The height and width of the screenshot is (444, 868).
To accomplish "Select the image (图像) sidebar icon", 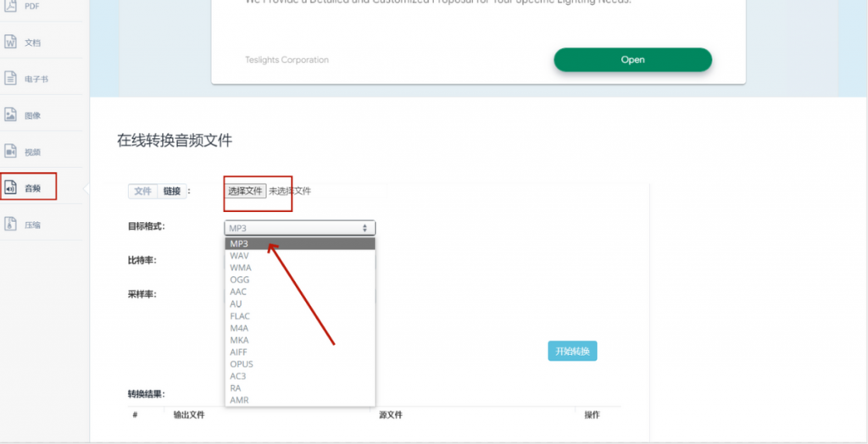I will click(x=10, y=115).
